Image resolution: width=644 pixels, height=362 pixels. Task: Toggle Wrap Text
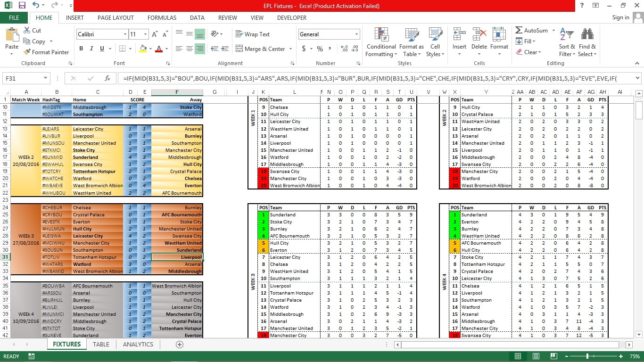click(253, 34)
